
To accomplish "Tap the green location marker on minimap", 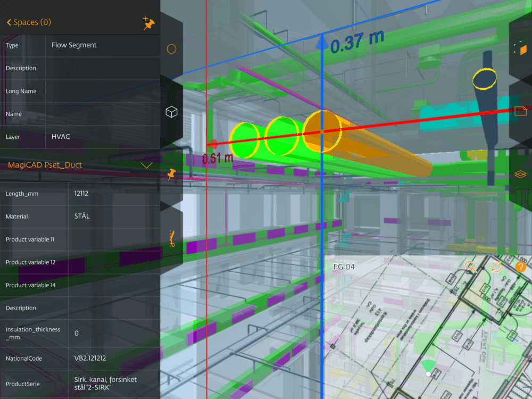I will [x=428, y=368].
